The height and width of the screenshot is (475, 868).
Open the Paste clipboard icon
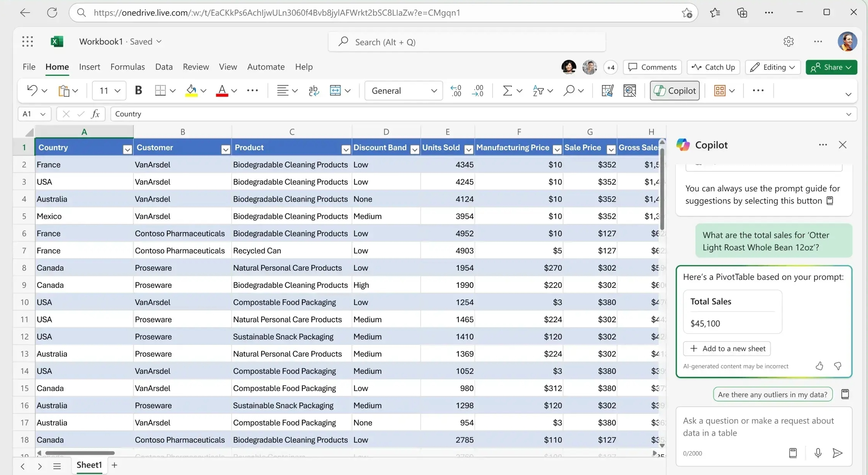pos(65,90)
